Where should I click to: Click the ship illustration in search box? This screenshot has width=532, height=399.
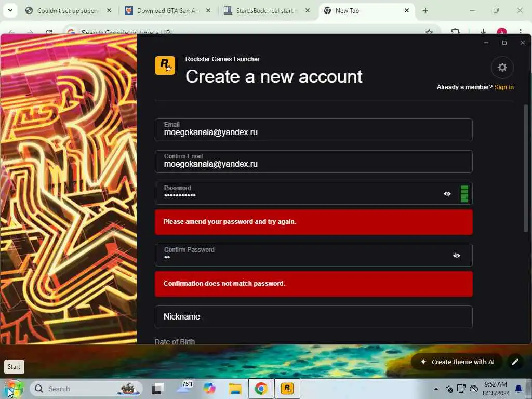128,389
